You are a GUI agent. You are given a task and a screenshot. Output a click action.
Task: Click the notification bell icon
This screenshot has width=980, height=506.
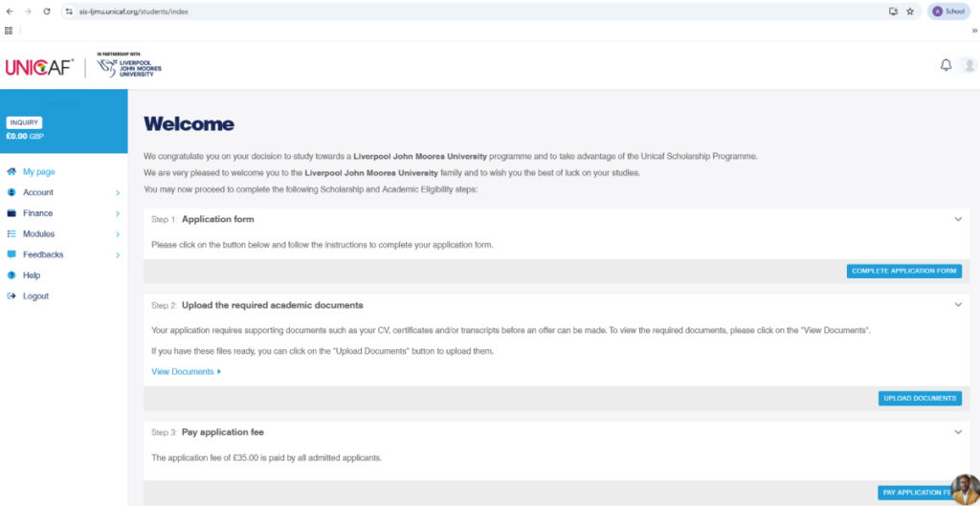(x=946, y=65)
